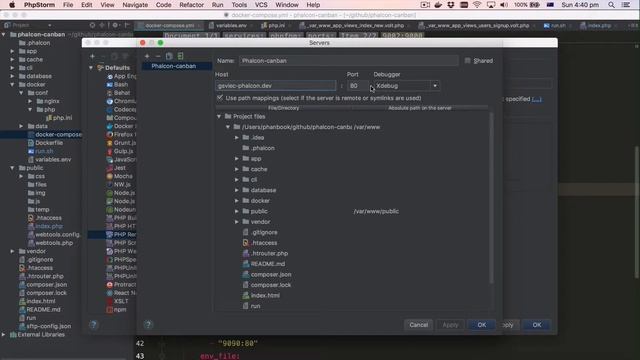Expand the database folder in path mappings

click(237, 190)
